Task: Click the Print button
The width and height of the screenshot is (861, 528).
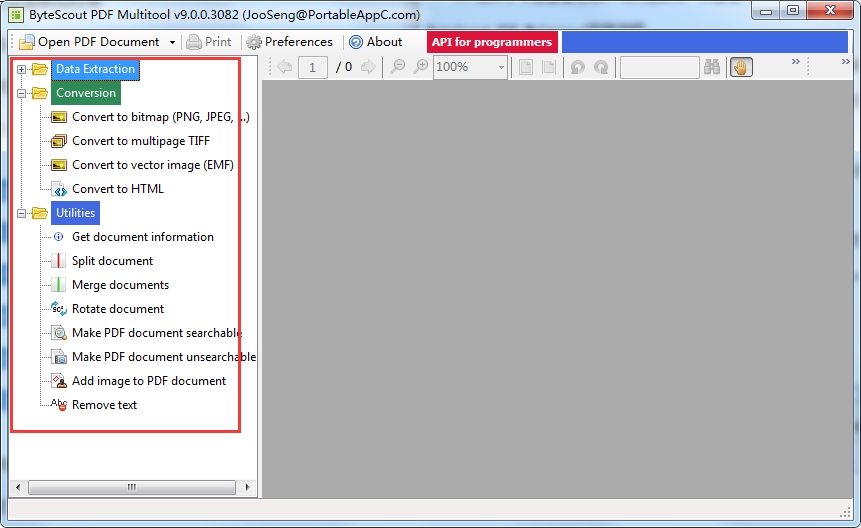Action: (209, 42)
